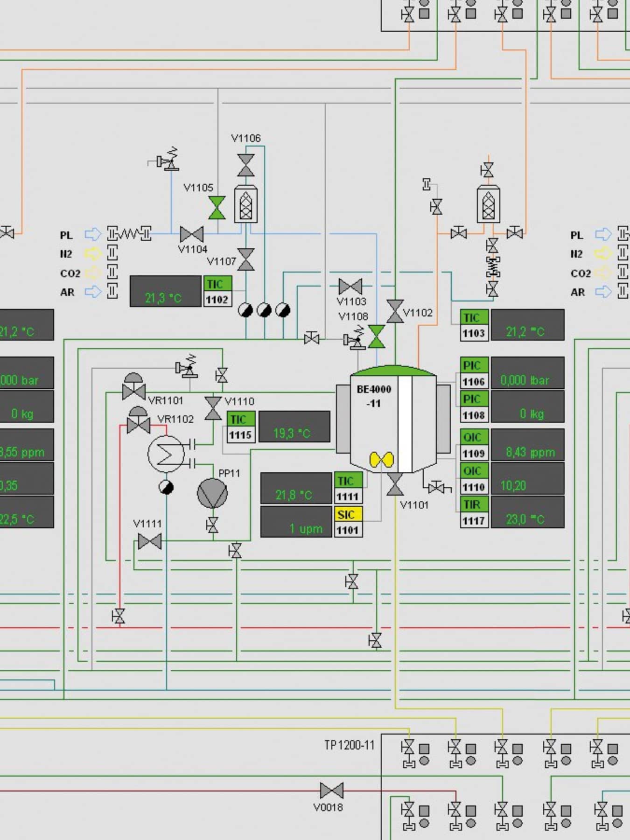Select the hand valve under pump PP11

(x=212, y=525)
